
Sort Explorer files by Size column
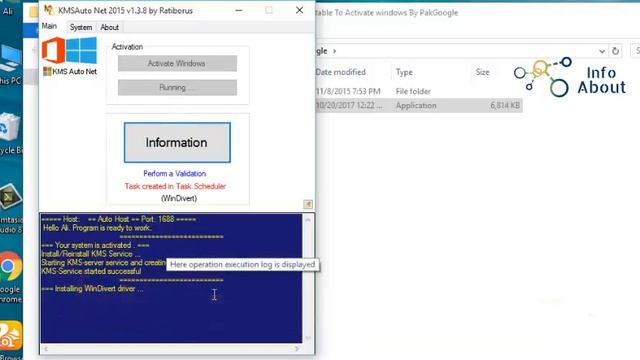(482, 72)
